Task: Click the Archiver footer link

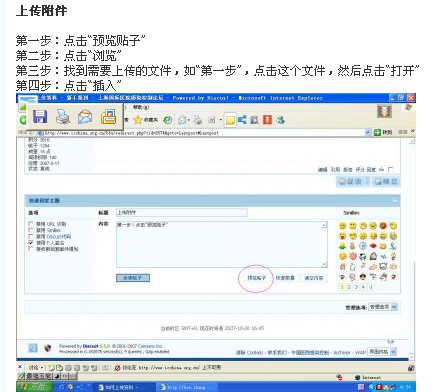Action: click(342, 352)
